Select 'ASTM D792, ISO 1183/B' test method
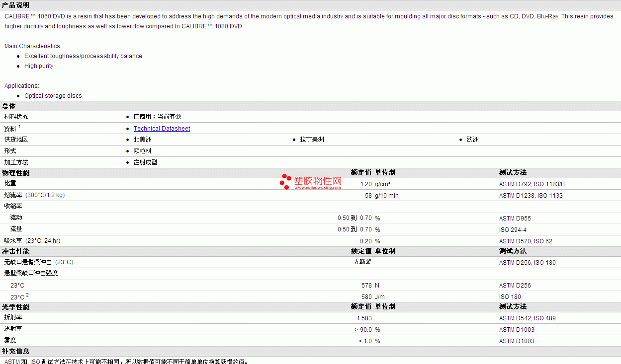Screen dimensions: 621x364 [532, 184]
